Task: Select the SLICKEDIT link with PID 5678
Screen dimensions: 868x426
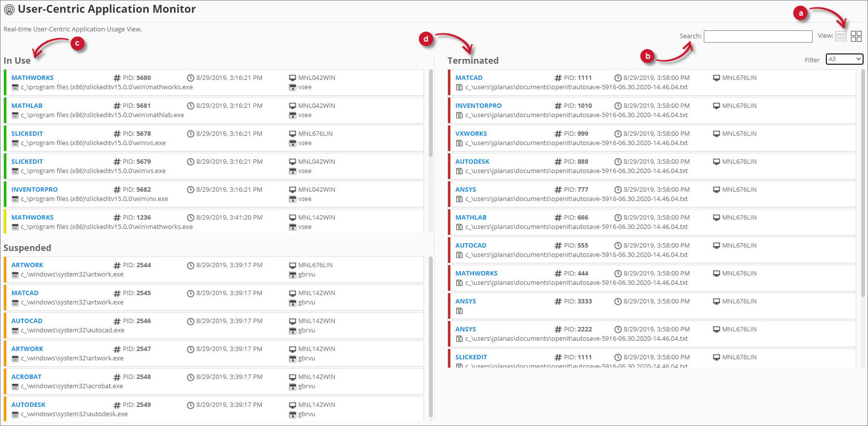Action: coord(27,133)
